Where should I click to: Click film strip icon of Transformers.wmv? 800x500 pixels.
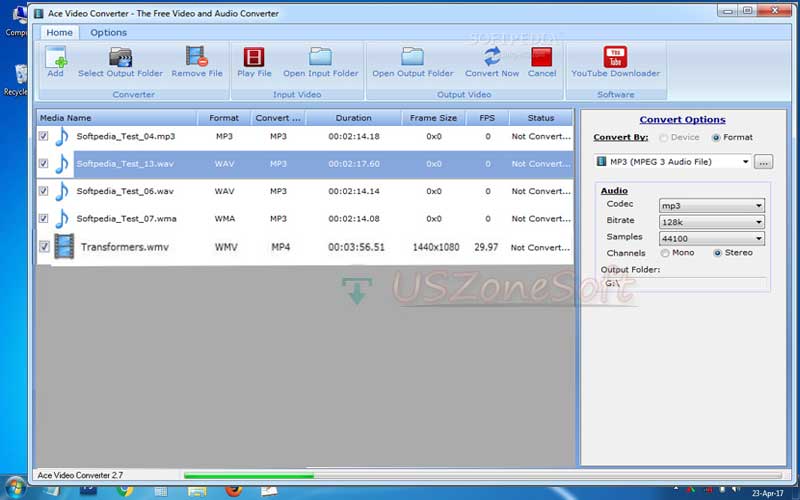click(x=64, y=246)
